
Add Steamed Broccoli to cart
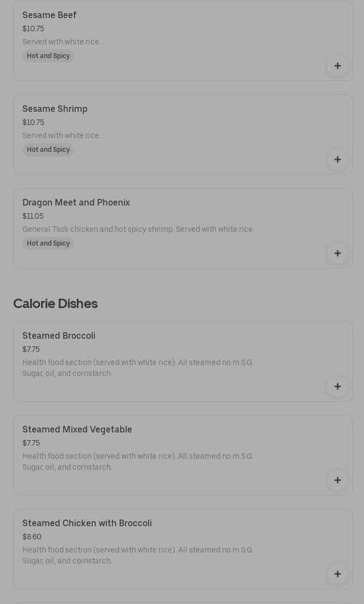[x=337, y=387]
